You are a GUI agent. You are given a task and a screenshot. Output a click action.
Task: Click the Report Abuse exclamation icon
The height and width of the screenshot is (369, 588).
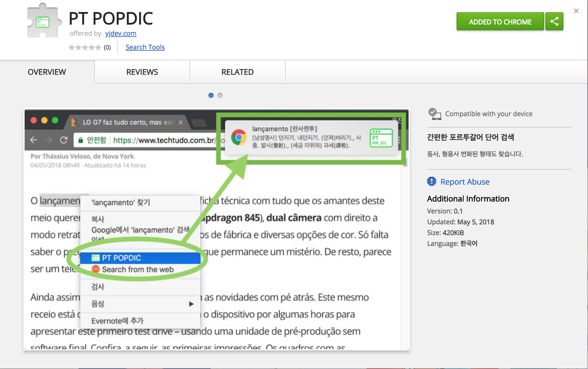coord(431,181)
